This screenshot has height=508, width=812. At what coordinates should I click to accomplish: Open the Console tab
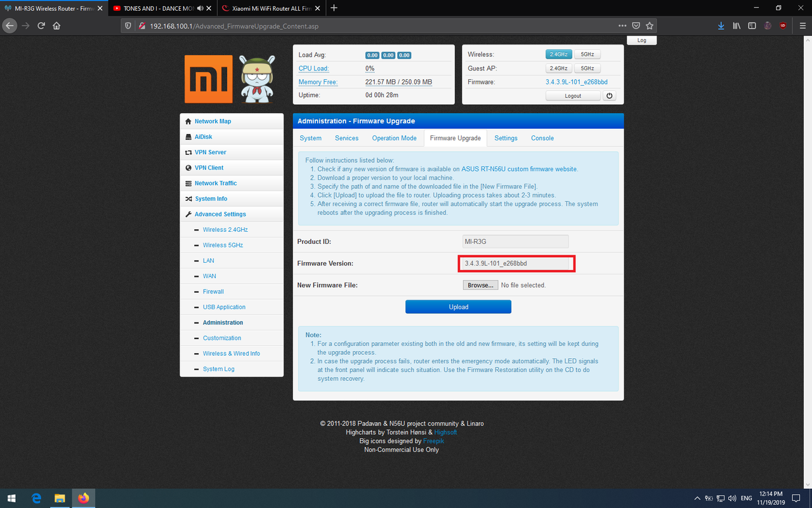[x=542, y=138]
